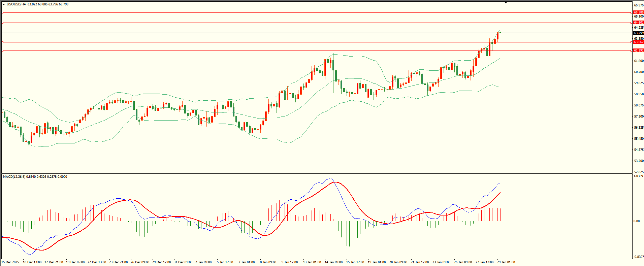The image size is (644, 266).
Task: Click right handle of 62.392 line
Action: coord(631,51)
